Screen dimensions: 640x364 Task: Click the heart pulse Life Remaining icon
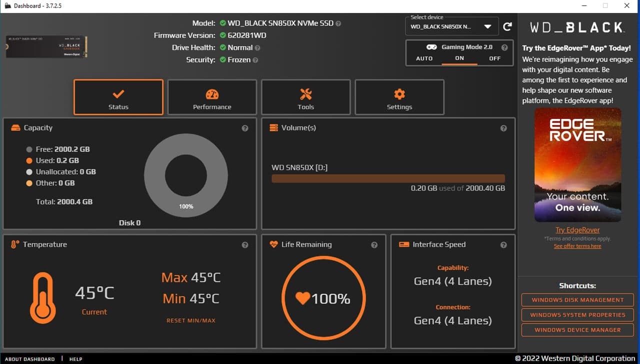click(x=273, y=244)
